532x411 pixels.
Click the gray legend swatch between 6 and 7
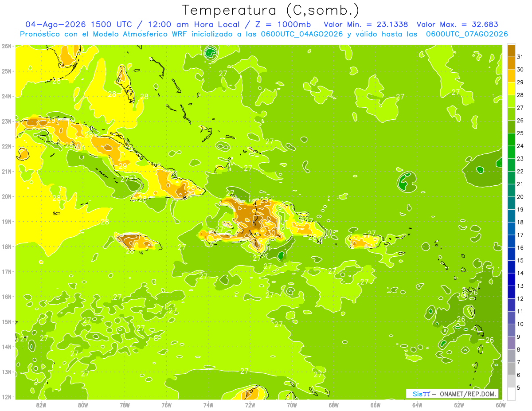click(x=511, y=368)
